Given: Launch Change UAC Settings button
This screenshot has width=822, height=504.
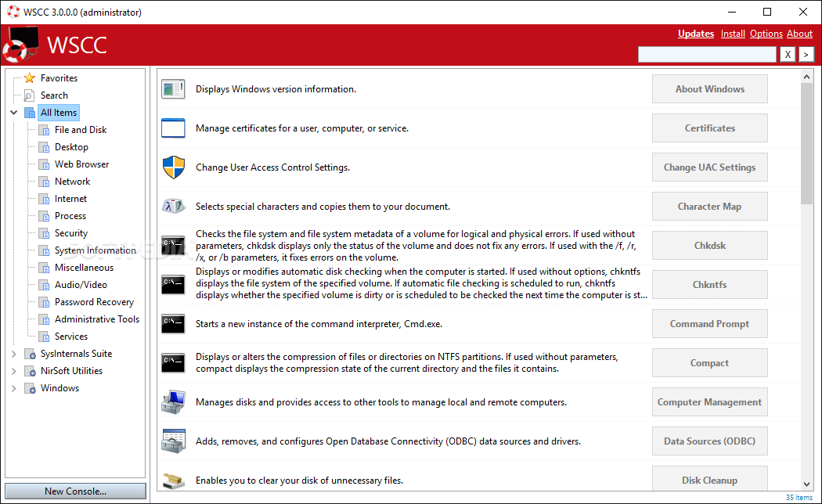Looking at the screenshot, I should [x=710, y=167].
